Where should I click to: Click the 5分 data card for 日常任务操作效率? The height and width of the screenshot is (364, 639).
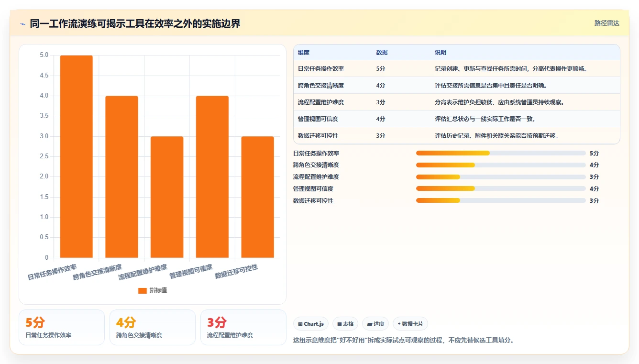[62, 327]
